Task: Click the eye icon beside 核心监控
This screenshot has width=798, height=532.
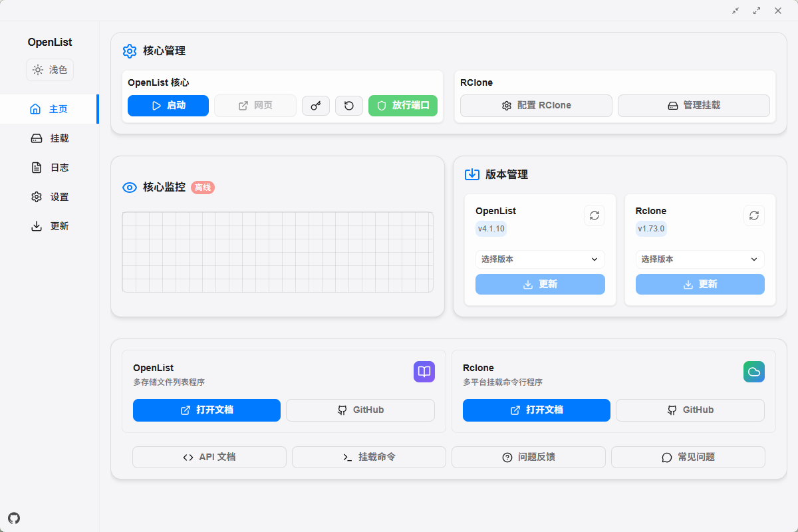Action: (x=130, y=188)
